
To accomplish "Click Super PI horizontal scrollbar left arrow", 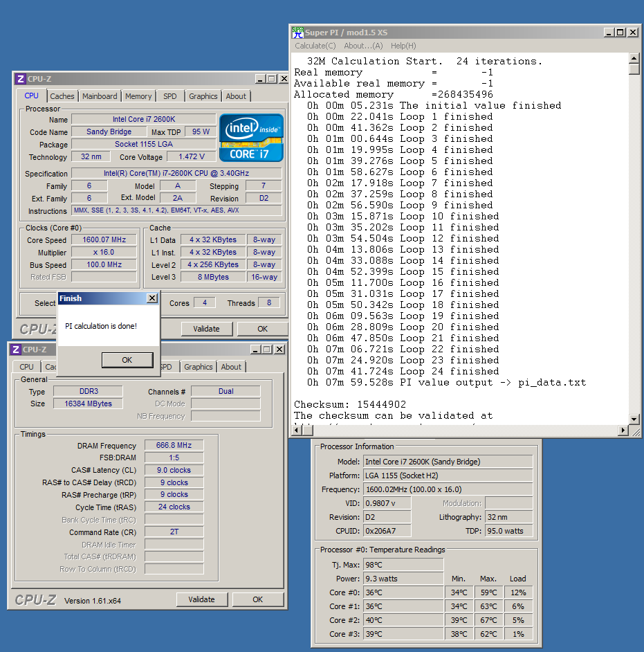I will [297, 431].
